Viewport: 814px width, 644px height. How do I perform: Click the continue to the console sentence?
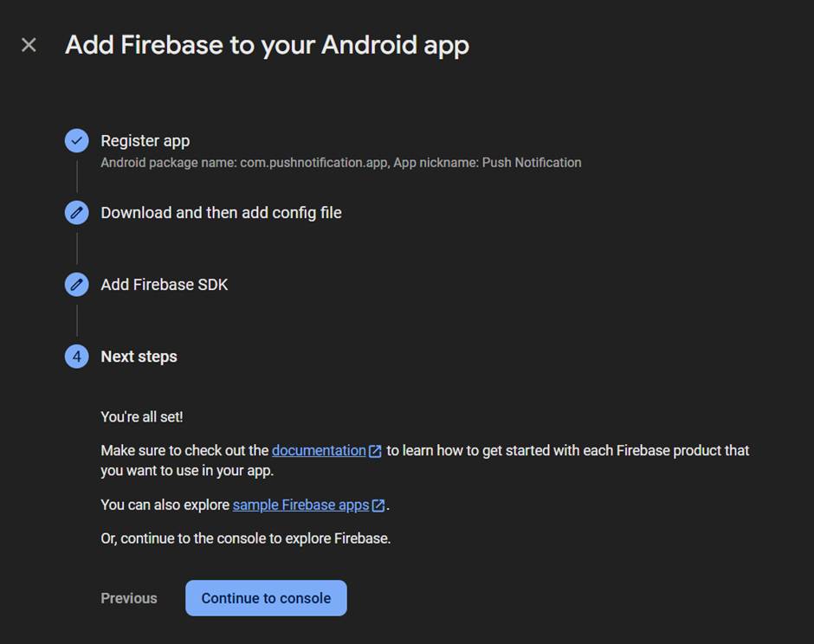246,538
